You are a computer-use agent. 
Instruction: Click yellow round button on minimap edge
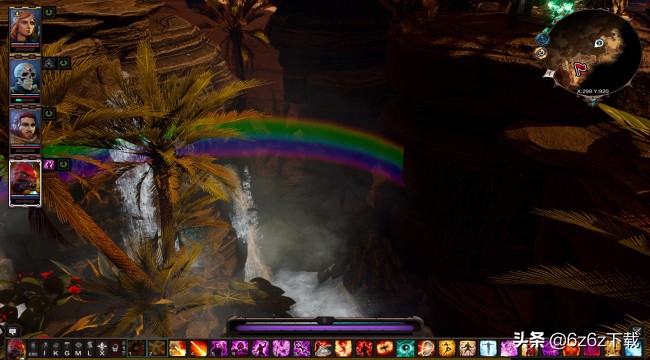click(x=540, y=53)
